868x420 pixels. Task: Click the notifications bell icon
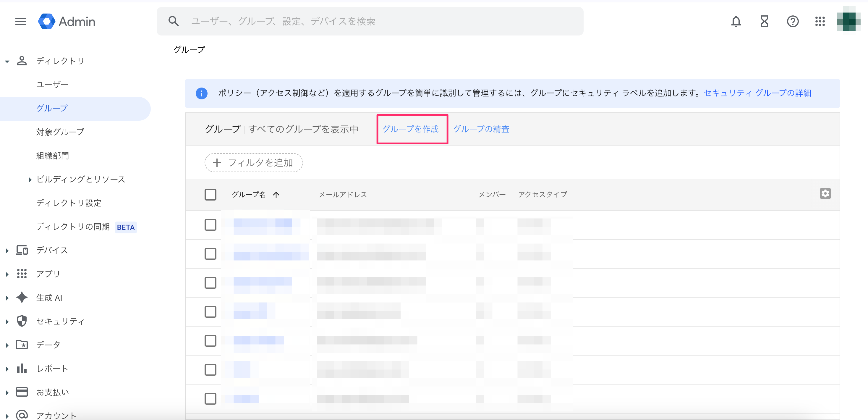pos(736,22)
